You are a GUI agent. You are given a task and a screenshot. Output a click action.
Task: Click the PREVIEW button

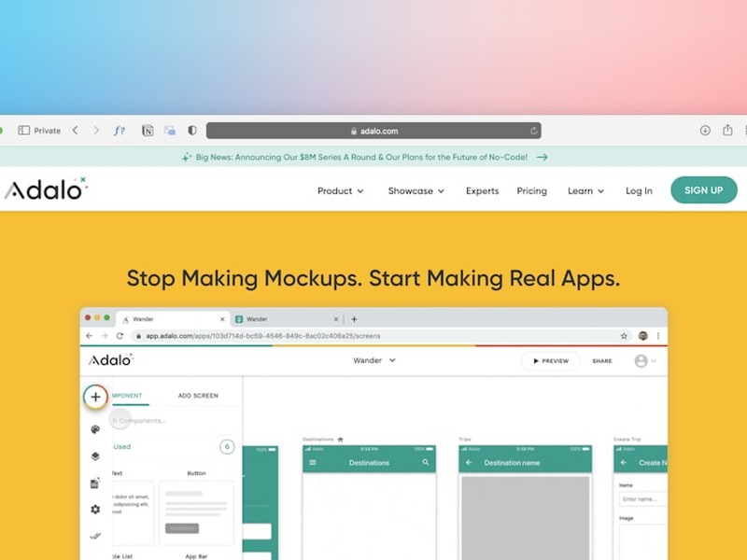pyautogui.click(x=551, y=361)
